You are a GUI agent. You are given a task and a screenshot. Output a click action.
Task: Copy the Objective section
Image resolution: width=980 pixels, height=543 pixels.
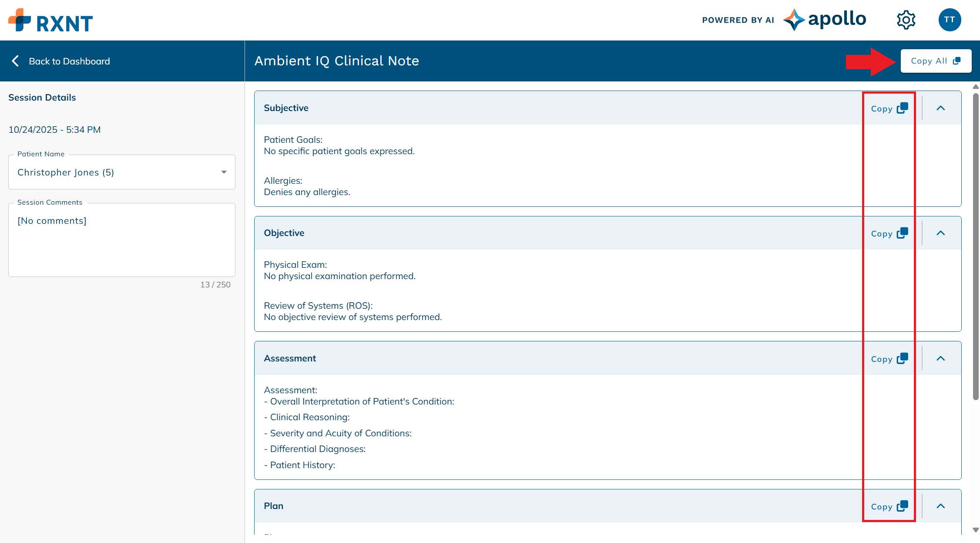[889, 233]
